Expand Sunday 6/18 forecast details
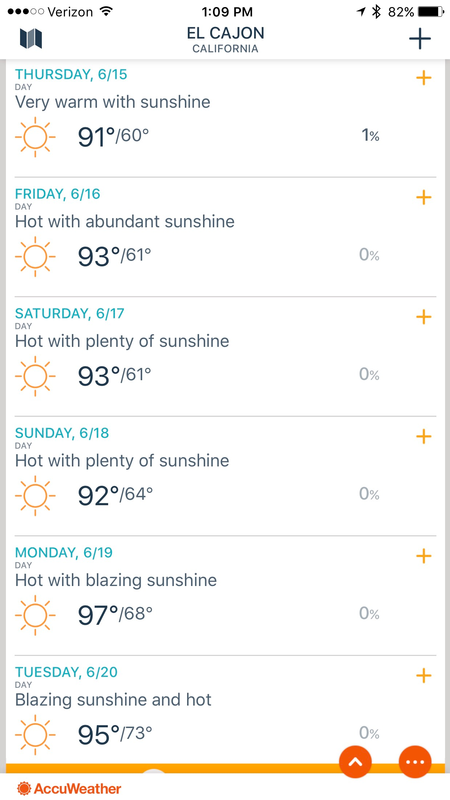450x800 pixels. pos(423,436)
